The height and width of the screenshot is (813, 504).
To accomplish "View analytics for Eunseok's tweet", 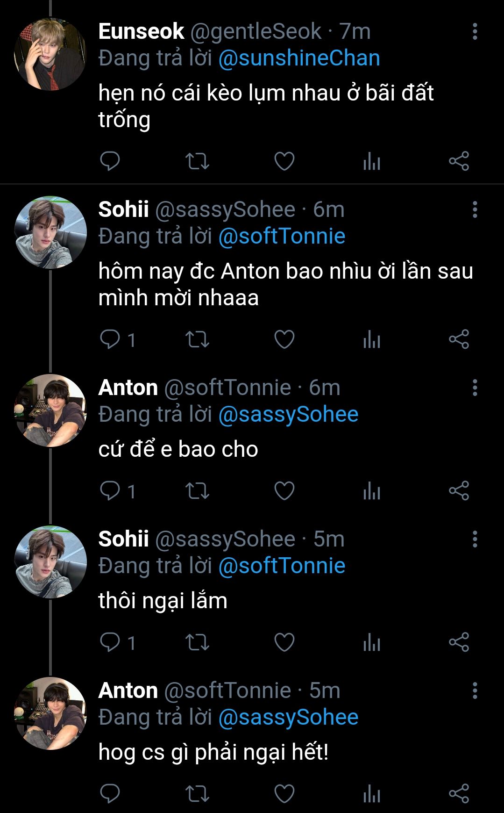I will 371,162.
